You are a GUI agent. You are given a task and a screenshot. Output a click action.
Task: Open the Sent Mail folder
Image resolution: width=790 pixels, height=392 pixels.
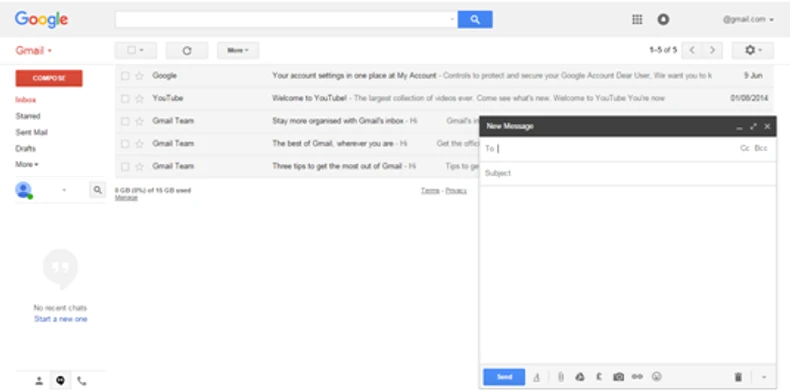tap(32, 132)
